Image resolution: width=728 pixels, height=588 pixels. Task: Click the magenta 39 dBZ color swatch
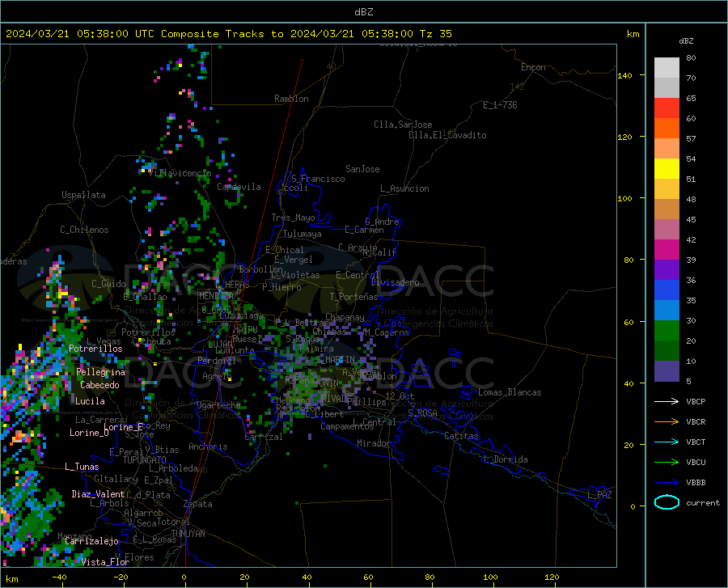(x=667, y=250)
